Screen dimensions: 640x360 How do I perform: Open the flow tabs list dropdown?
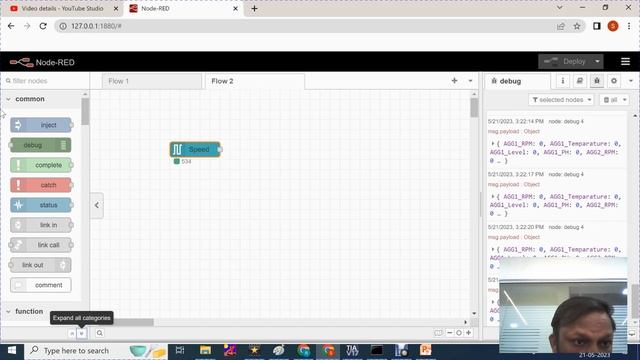(470, 81)
